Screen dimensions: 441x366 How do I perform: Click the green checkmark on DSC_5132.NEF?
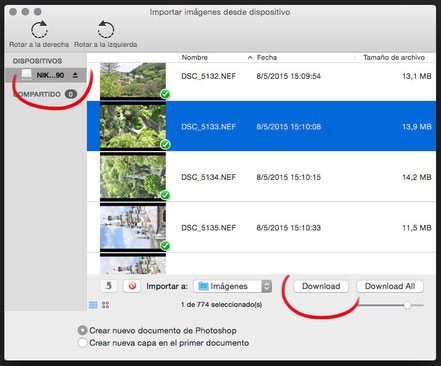coord(165,94)
